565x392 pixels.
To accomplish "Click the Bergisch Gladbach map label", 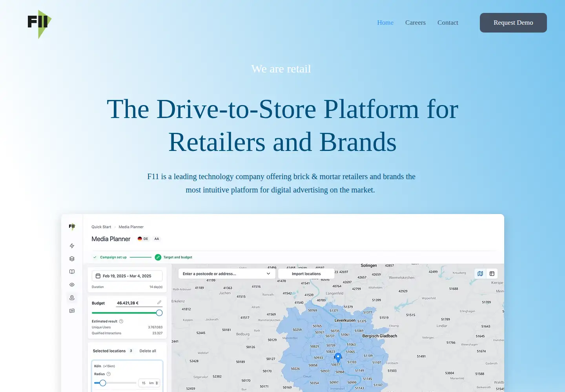I will pyautogui.click(x=380, y=336).
